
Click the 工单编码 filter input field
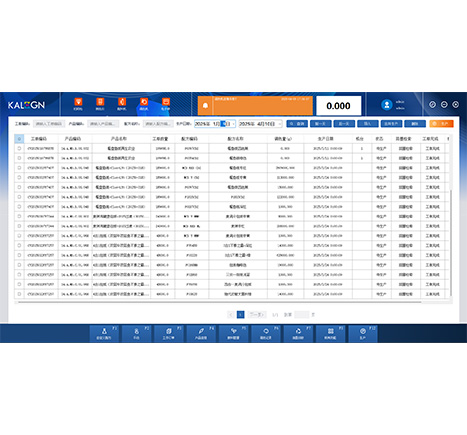[x=49, y=124]
